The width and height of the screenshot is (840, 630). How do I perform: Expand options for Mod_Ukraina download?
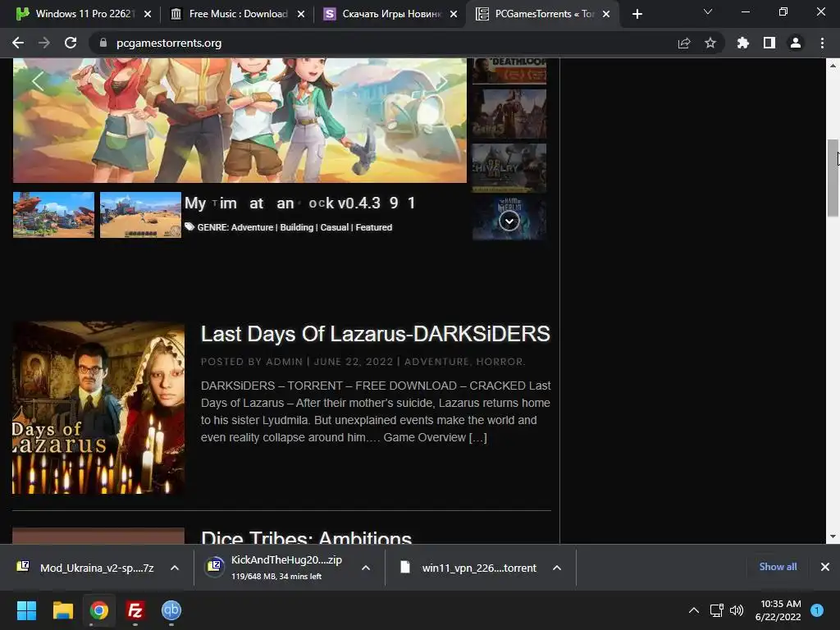(175, 568)
